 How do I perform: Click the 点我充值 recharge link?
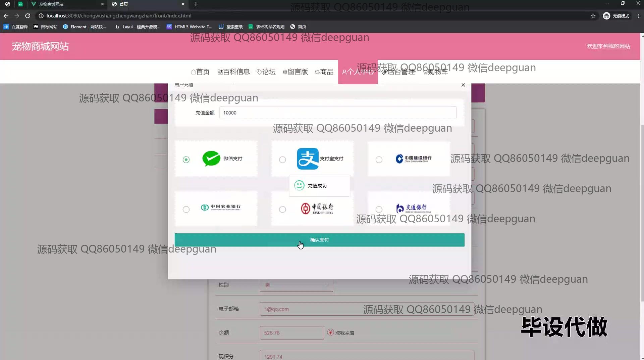point(345,333)
